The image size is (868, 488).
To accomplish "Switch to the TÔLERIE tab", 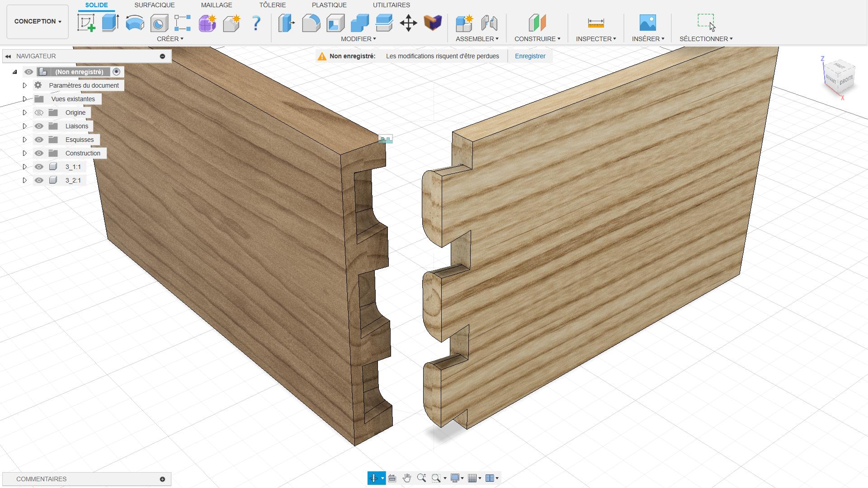I will pos(272,5).
